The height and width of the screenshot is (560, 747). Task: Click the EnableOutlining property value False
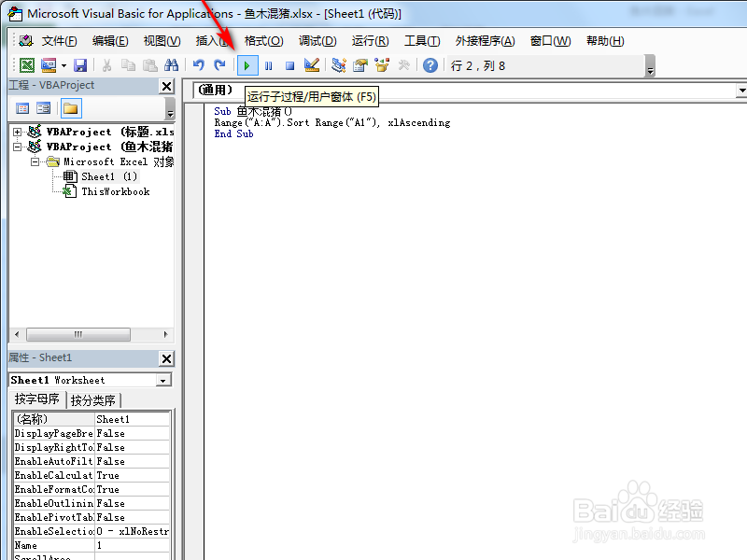pyautogui.click(x=132, y=503)
